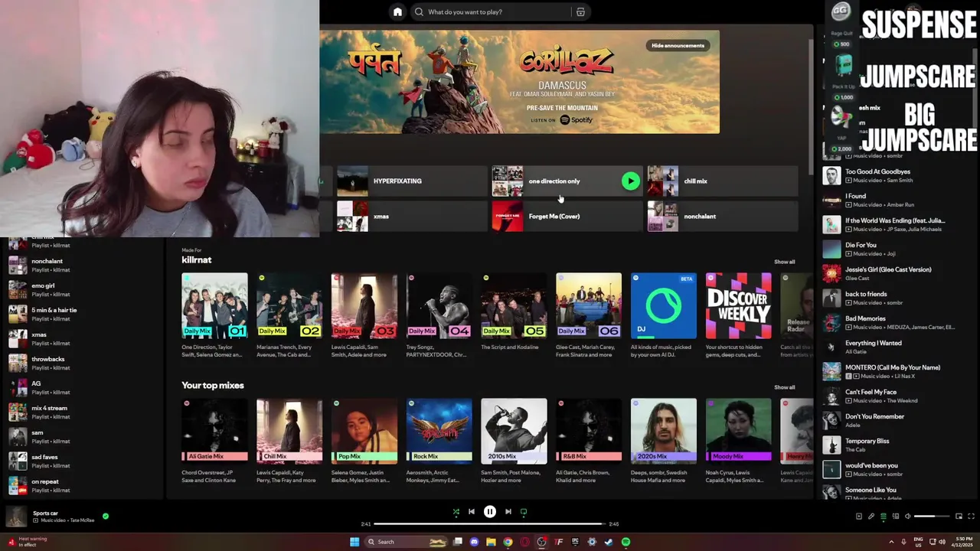Open Windows Start menu
The width and height of the screenshot is (980, 551).
click(354, 542)
